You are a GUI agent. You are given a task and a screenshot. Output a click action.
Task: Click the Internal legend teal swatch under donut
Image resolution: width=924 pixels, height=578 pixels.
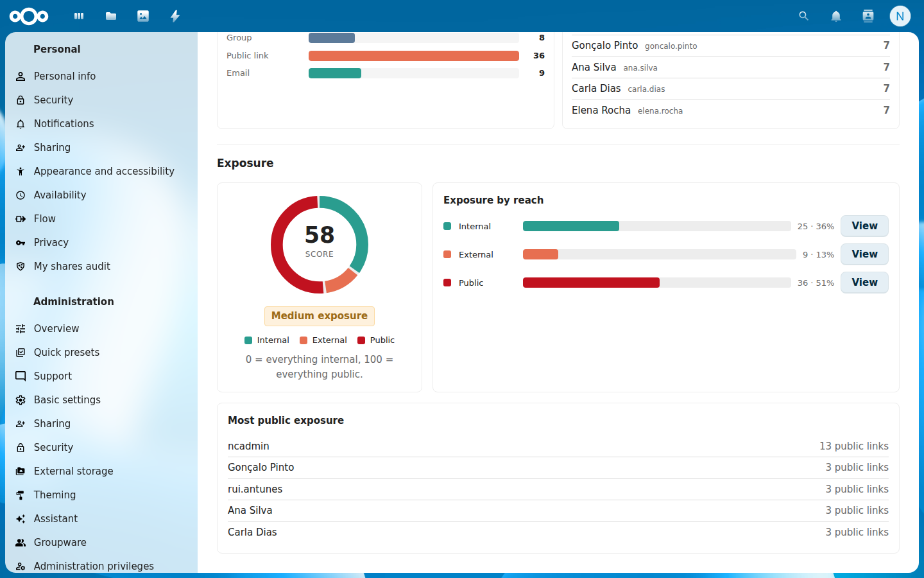pyautogui.click(x=248, y=340)
